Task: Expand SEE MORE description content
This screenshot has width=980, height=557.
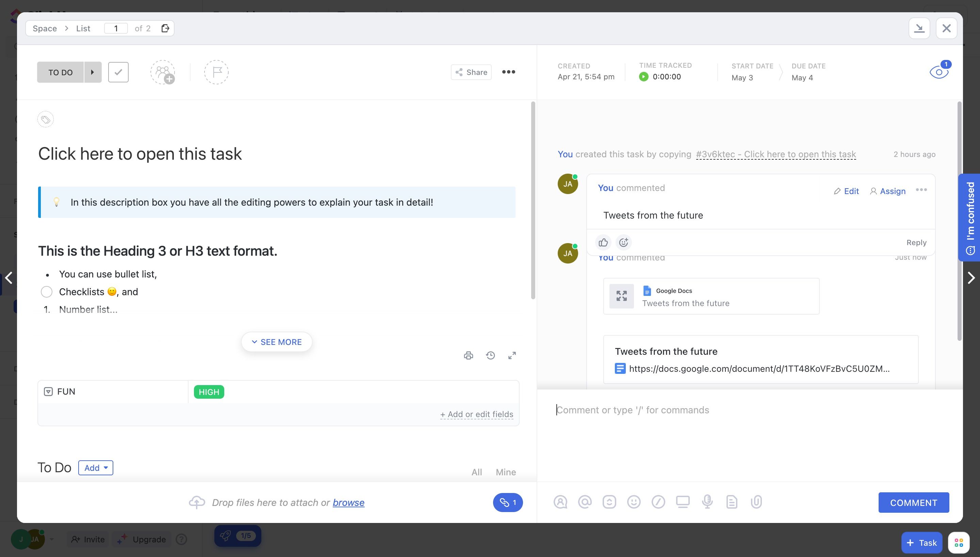Action: point(276,342)
